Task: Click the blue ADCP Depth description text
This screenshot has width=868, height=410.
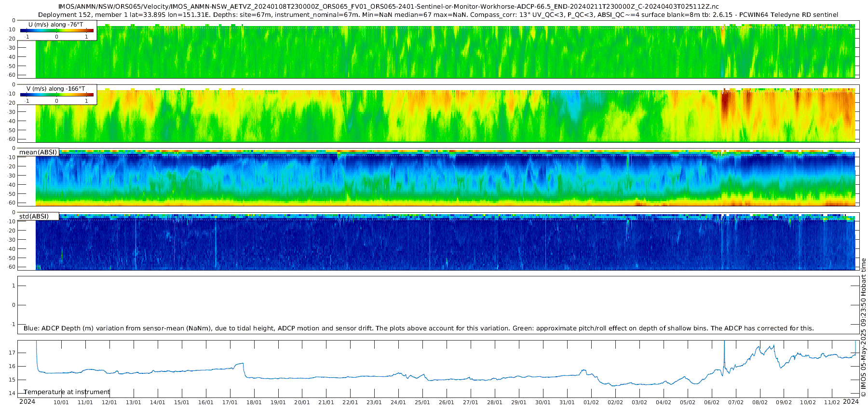Action: pos(419,328)
